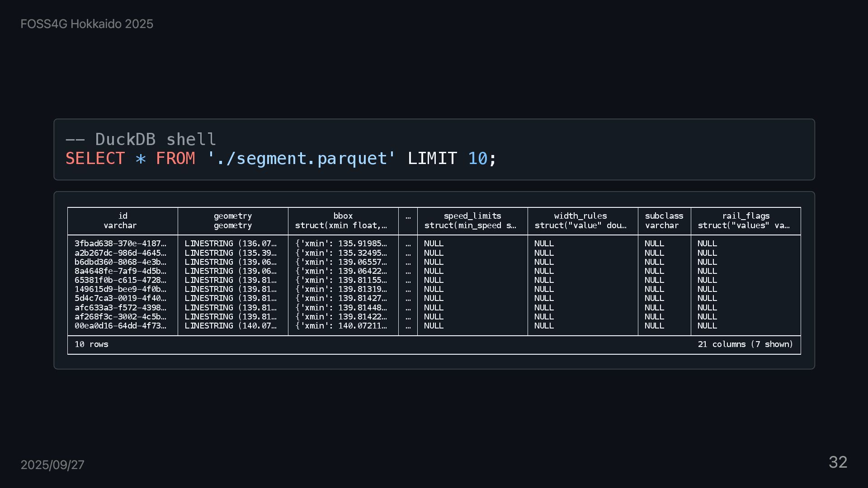Click the bbox column header

pyautogui.click(x=343, y=216)
